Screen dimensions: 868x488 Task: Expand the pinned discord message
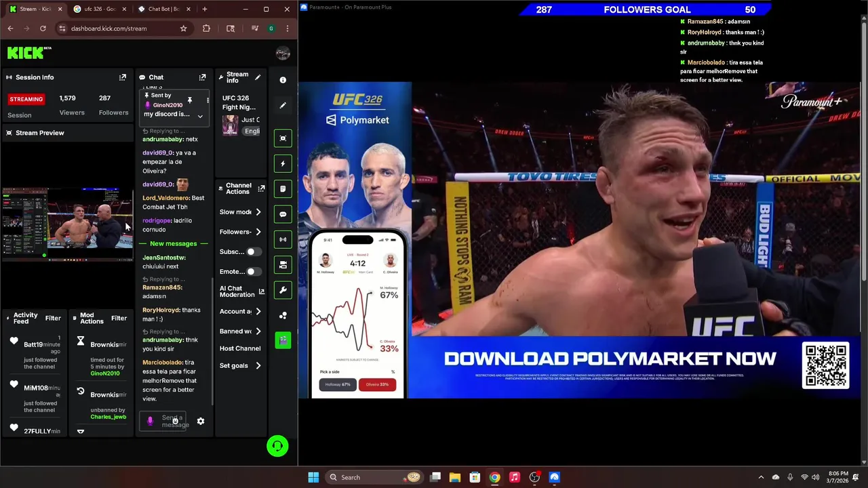(200, 116)
